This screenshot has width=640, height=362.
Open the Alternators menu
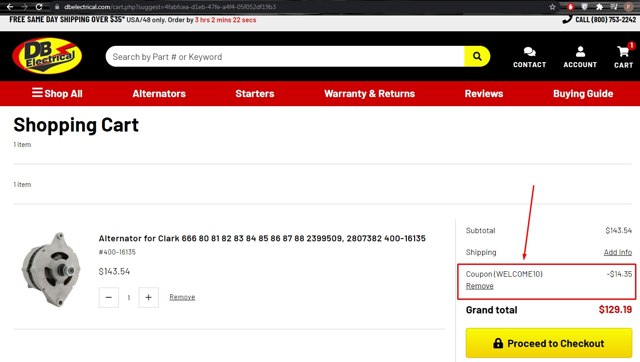159,93
